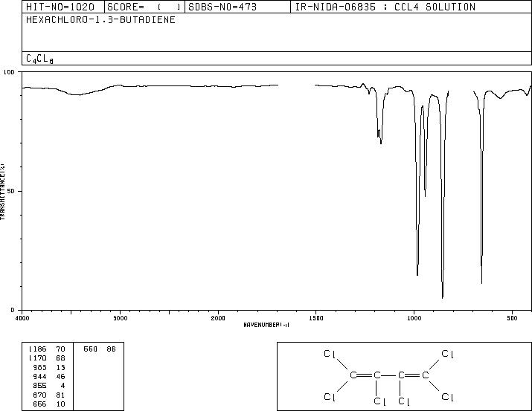
Task: Click transmittance value 46 beside 944
Action: pyautogui.click(x=60, y=376)
